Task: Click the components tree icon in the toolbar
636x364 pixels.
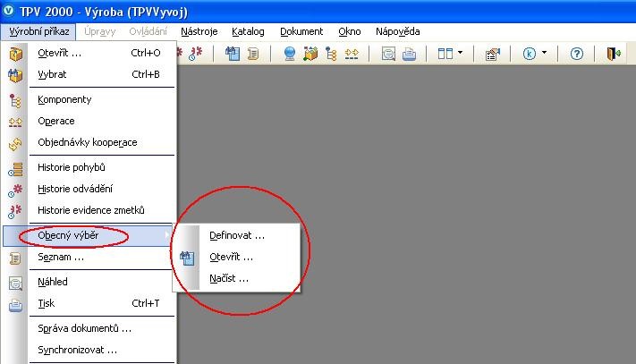Action: click(331, 54)
